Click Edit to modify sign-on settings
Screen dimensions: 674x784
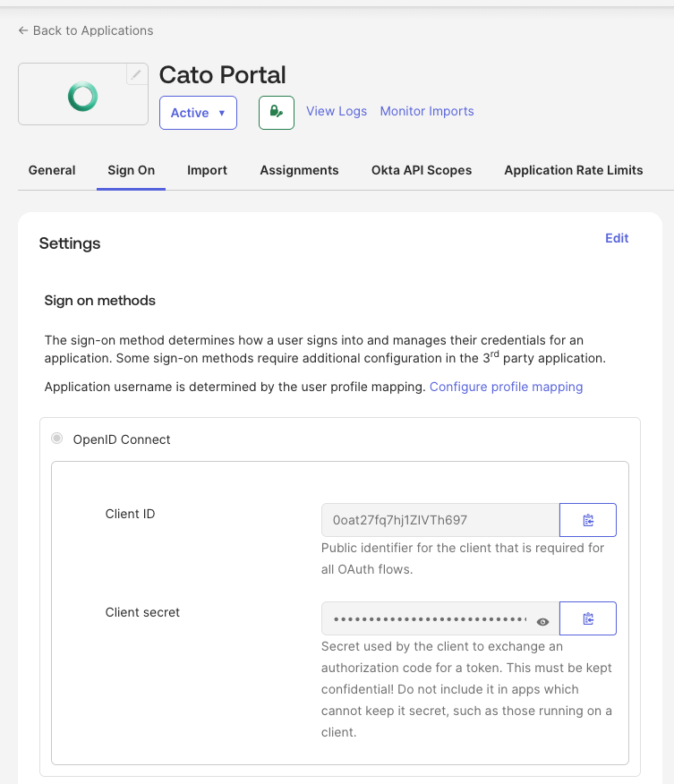(x=616, y=238)
